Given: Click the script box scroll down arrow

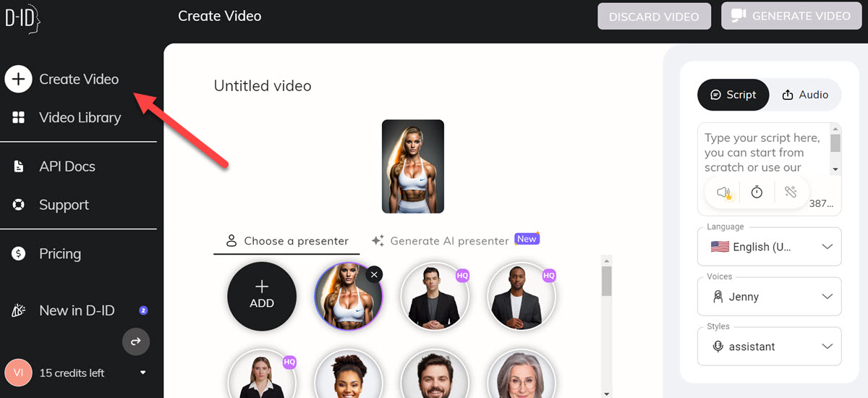Looking at the screenshot, I should [x=835, y=169].
